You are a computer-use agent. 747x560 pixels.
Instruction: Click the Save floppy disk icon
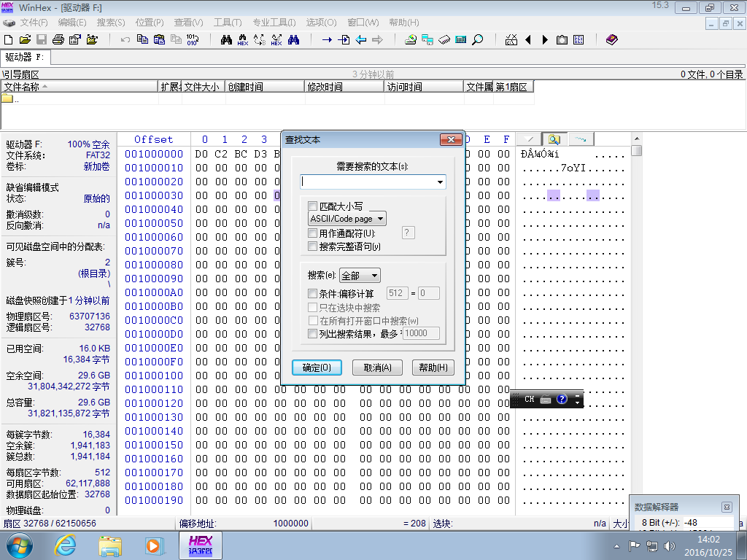click(x=42, y=39)
